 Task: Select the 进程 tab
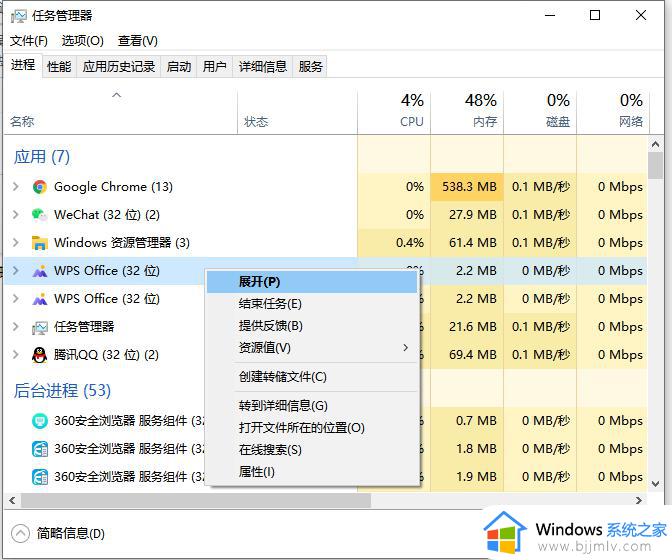pyautogui.click(x=23, y=66)
